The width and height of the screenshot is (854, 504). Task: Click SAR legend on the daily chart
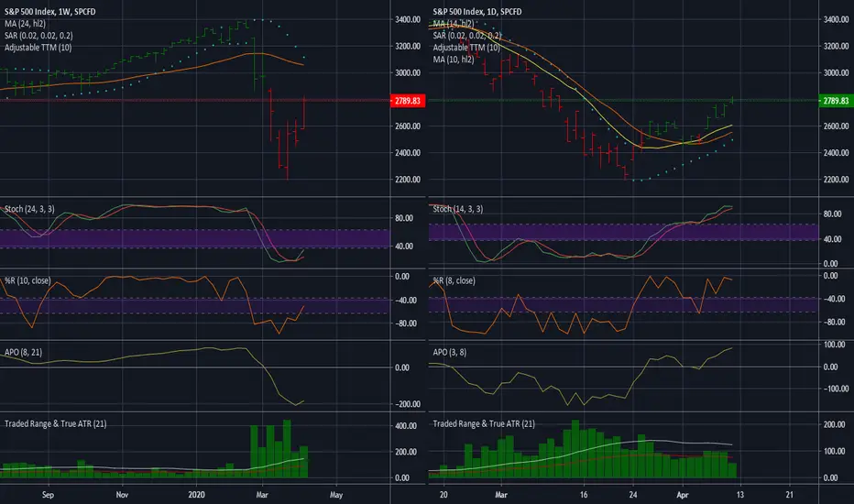pyautogui.click(x=467, y=36)
